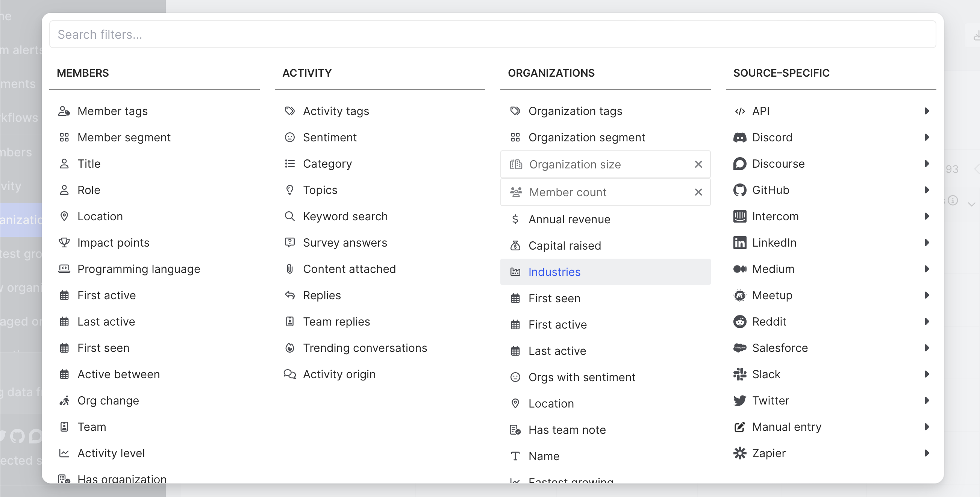980x497 pixels.
Task: Click the GitHub octocat icon
Action: click(739, 190)
